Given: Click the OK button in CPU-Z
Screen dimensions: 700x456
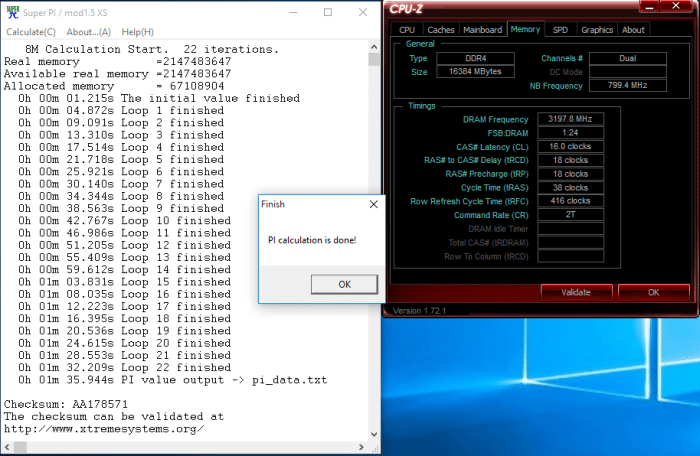Looking at the screenshot, I should [x=654, y=292].
